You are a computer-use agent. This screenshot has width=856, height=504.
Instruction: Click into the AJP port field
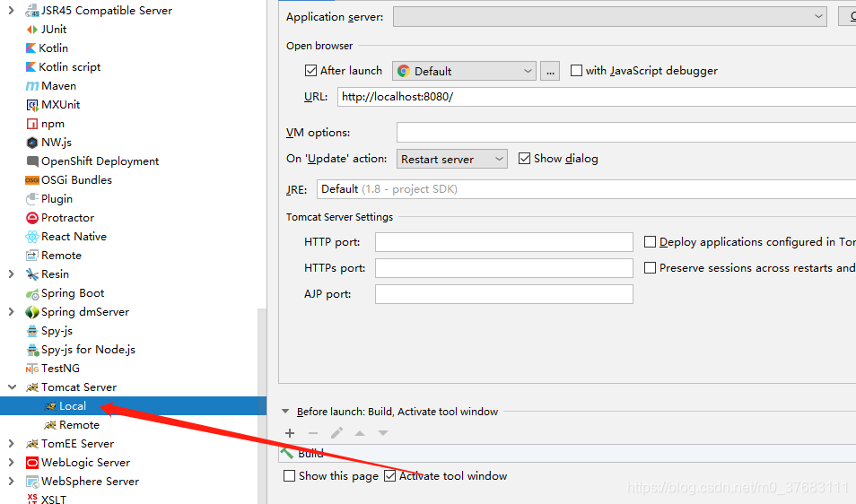(x=504, y=294)
